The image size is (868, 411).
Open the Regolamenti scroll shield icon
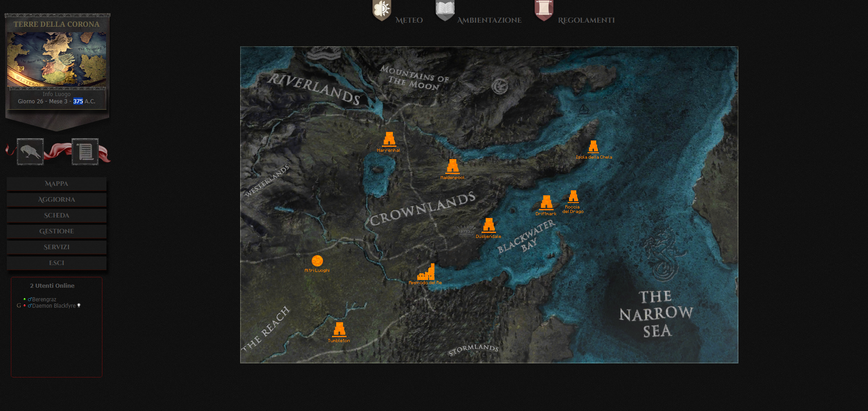pyautogui.click(x=544, y=10)
